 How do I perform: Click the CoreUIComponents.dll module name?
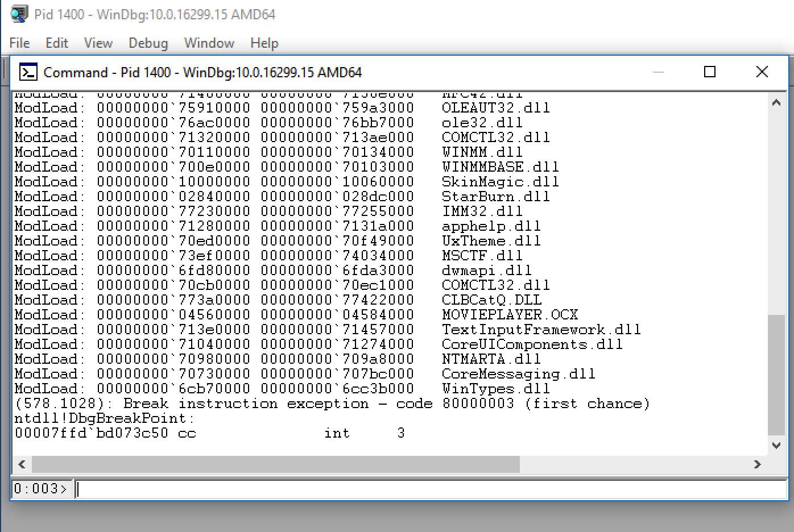coord(532,344)
